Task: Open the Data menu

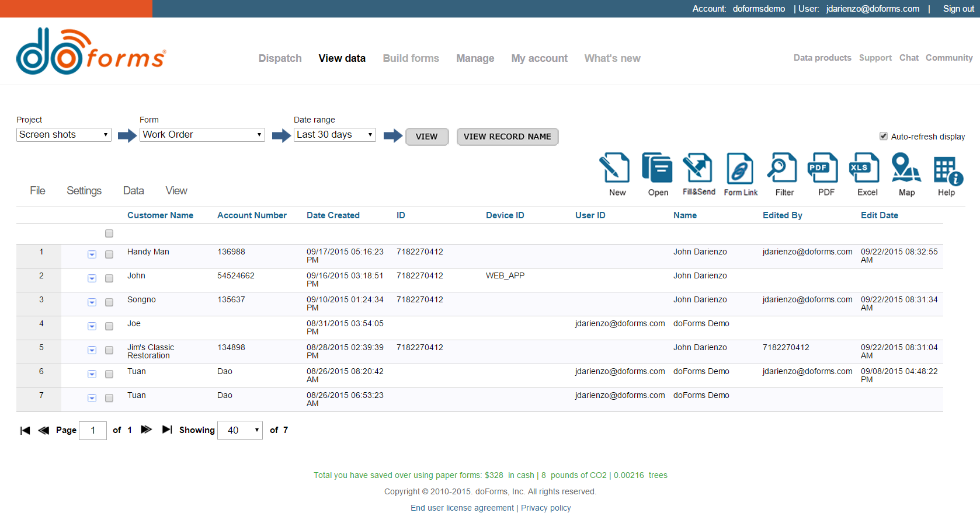Action: tap(133, 191)
